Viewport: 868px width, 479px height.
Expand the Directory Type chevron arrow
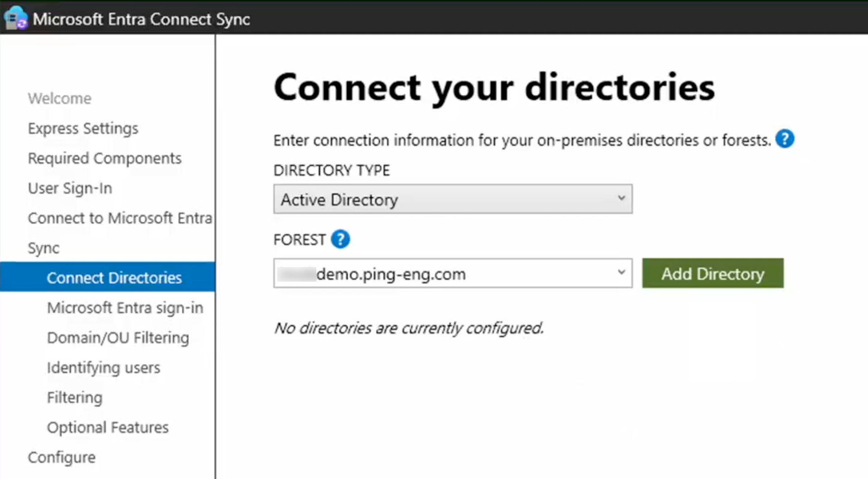pyautogui.click(x=622, y=198)
